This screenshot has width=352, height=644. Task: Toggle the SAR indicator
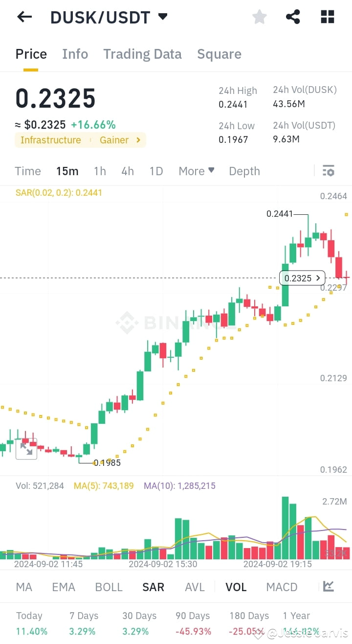tap(153, 586)
